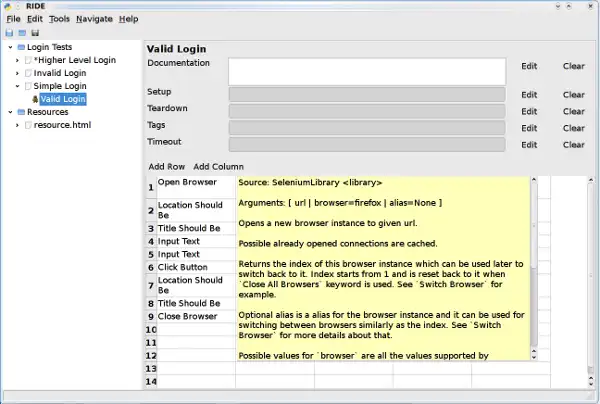Click Edit button for Setup row
This screenshot has width=600, height=404.
click(529, 95)
